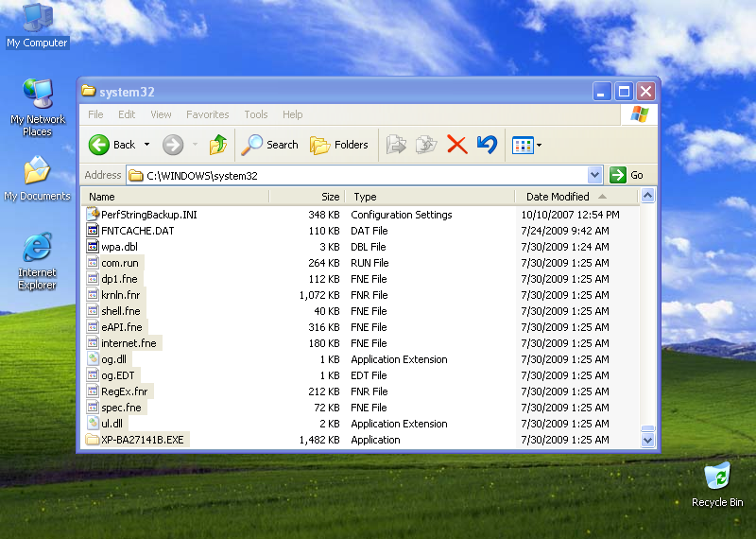Screen dimensions: 756x539
Task: Click the Windows flag logo in menu bar
Action: pos(640,114)
